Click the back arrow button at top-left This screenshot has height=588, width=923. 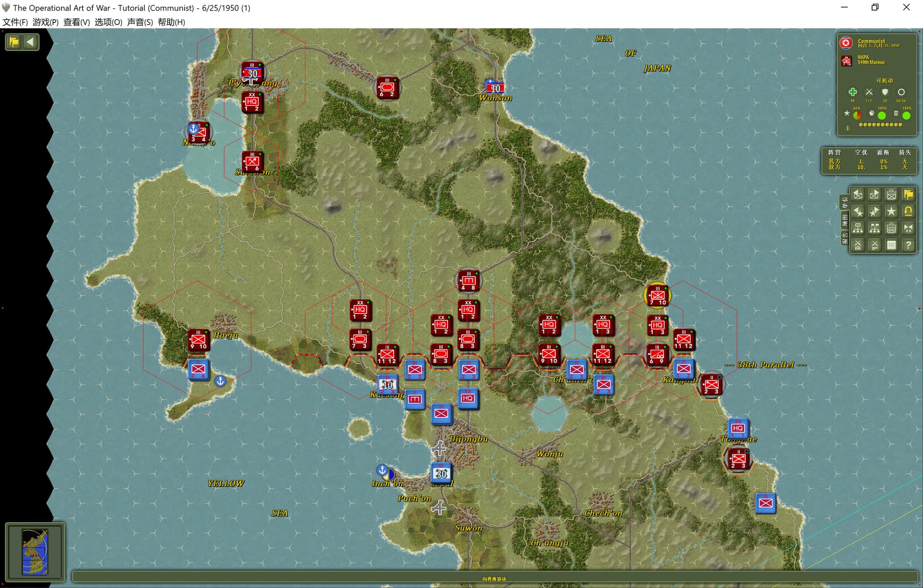pos(30,42)
